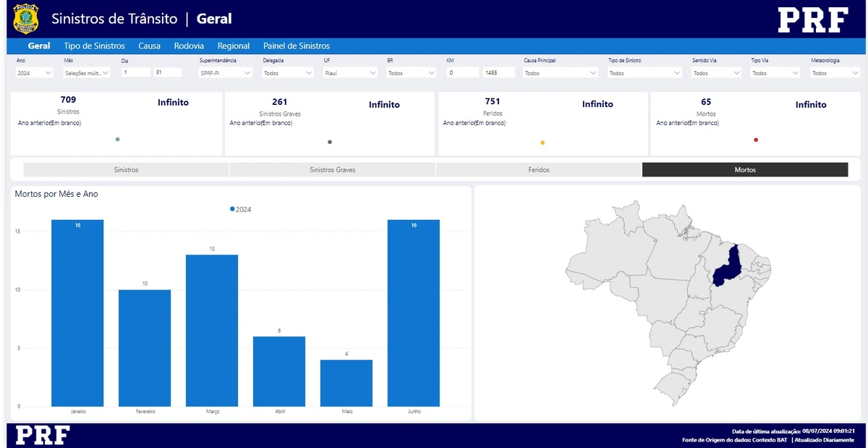Click the green dot in Sinistros card
Screen dimensions: 868x448
pyautogui.click(x=117, y=139)
